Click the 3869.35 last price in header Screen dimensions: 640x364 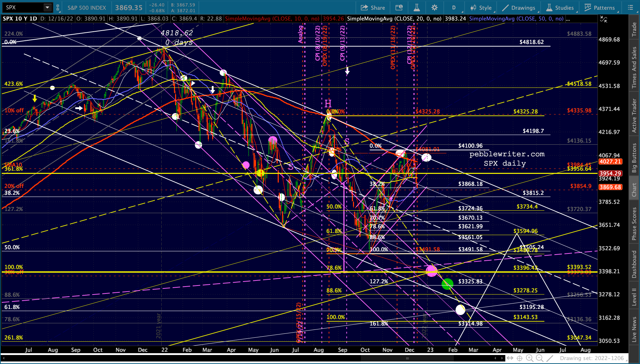click(x=129, y=8)
